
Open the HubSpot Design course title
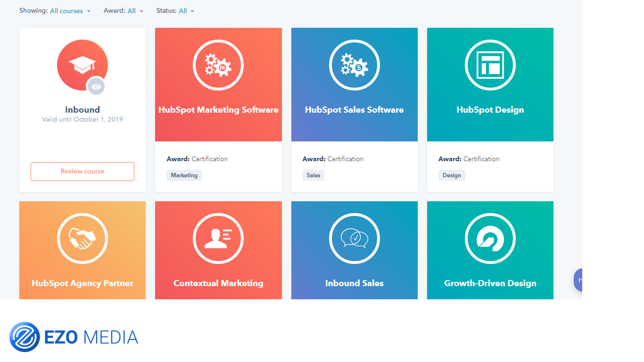click(490, 110)
